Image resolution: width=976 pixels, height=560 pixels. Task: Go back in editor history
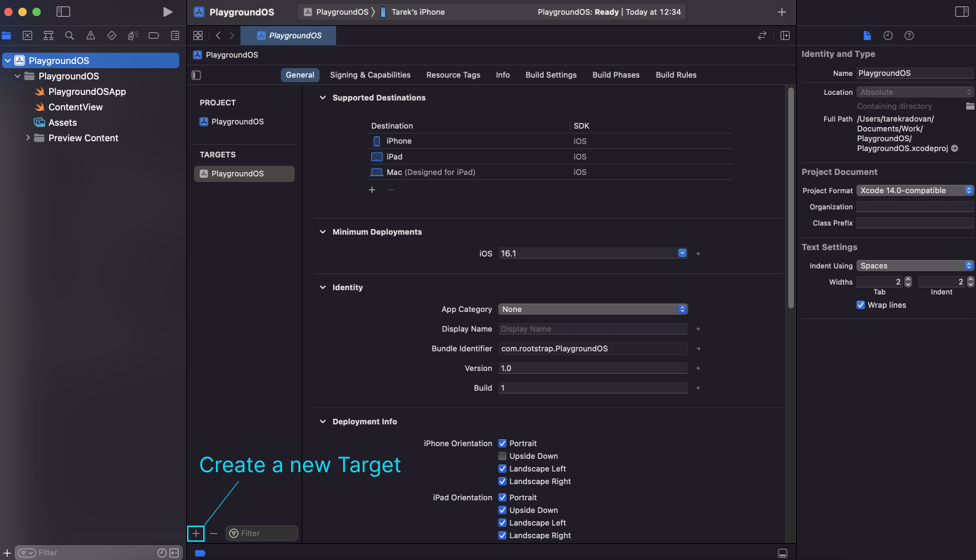click(x=218, y=35)
